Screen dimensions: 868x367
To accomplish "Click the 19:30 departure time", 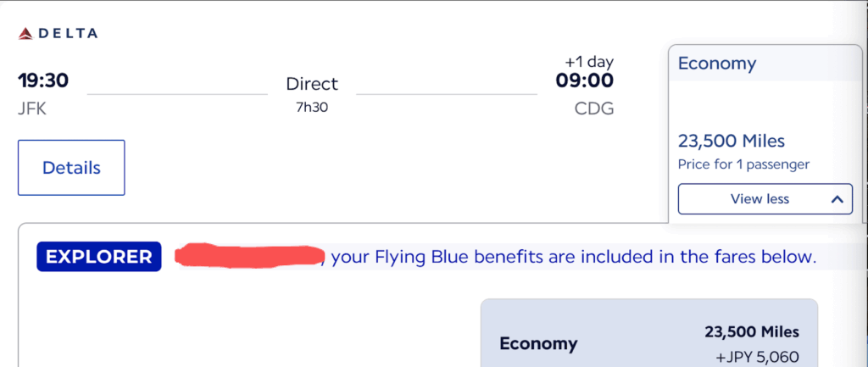I will [43, 81].
